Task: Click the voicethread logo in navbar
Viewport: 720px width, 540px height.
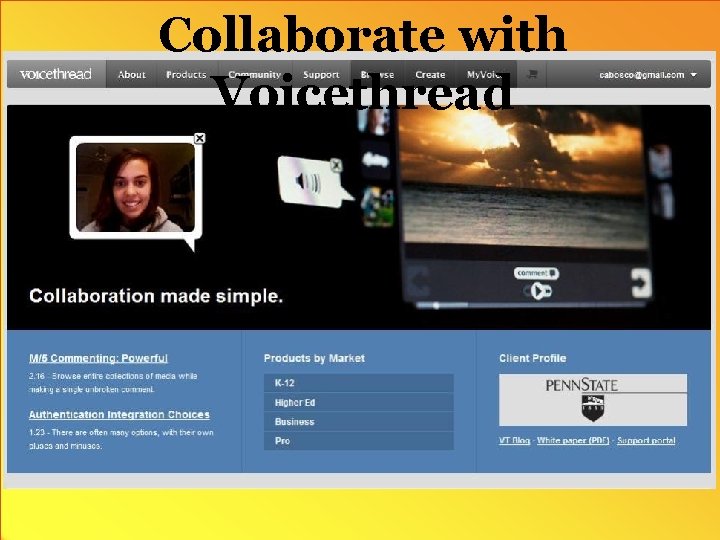Action: pyautogui.click(x=56, y=74)
